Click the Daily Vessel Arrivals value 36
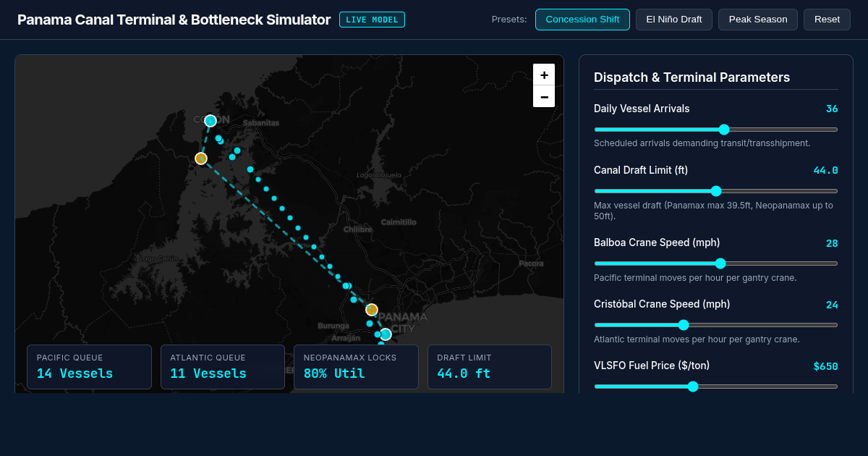The height and width of the screenshot is (456, 868). (832, 109)
